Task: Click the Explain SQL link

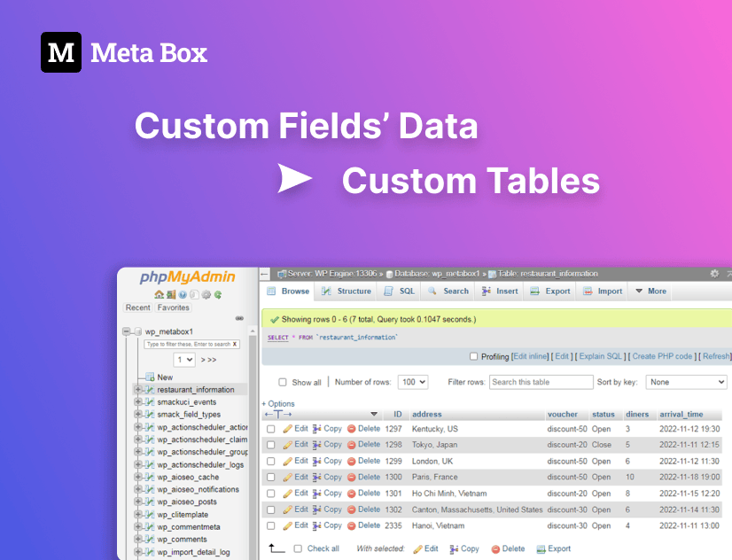Action: [x=602, y=356]
